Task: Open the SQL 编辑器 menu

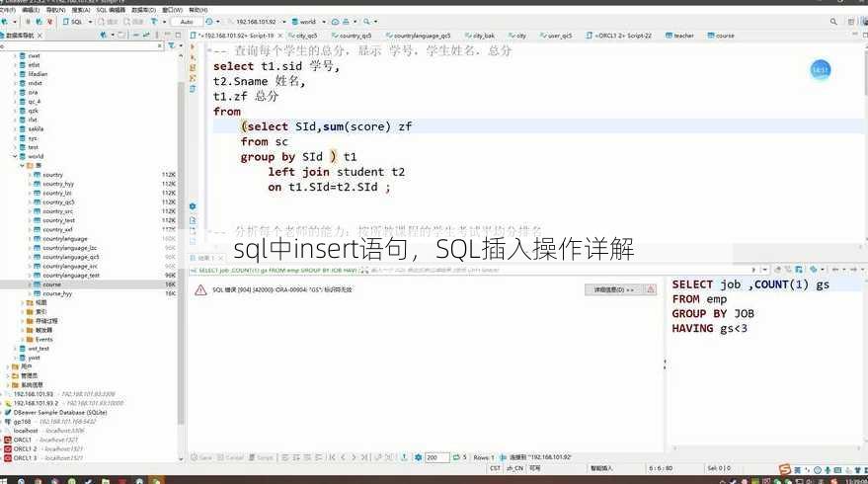Action: (111, 10)
